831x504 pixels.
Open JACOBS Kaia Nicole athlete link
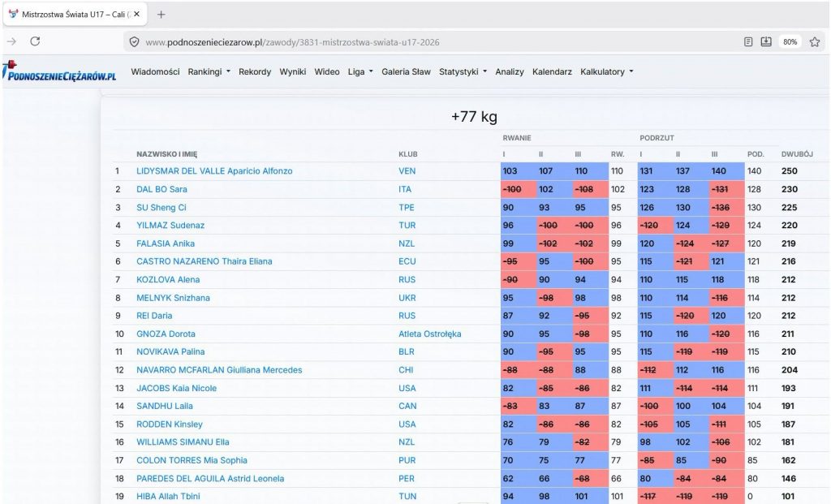(x=176, y=388)
